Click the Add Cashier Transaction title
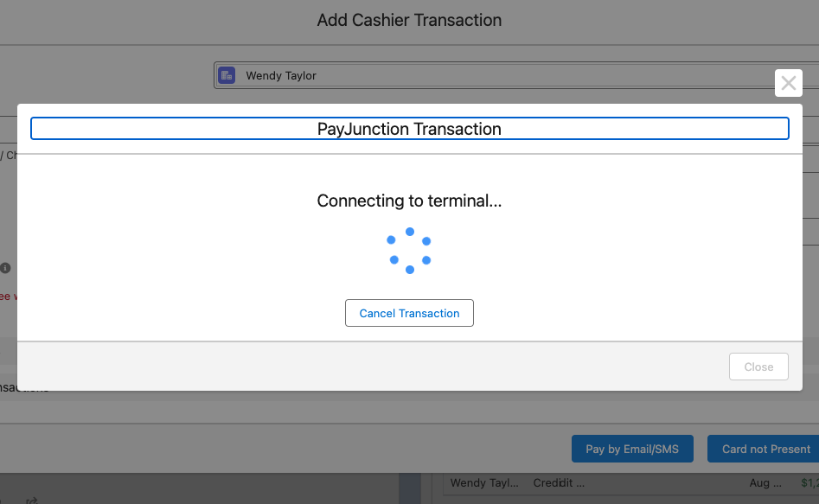 click(410, 20)
